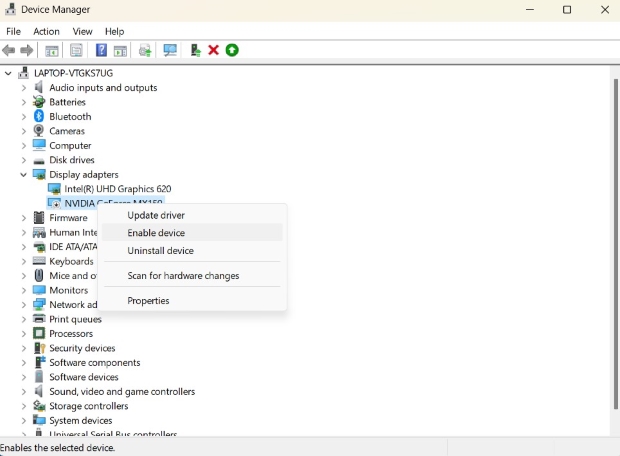Click the red X uninstall device icon
This screenshot has height=456, width=620.
213,50
